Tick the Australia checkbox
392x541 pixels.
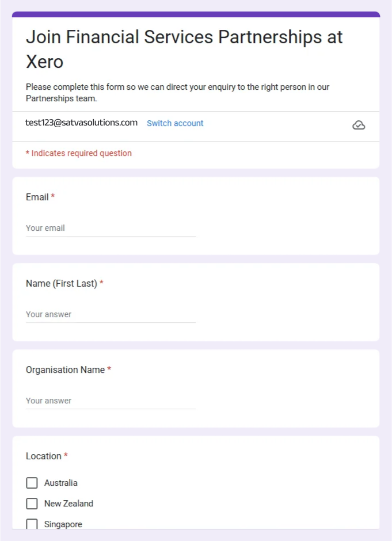[x=32, y=483]
